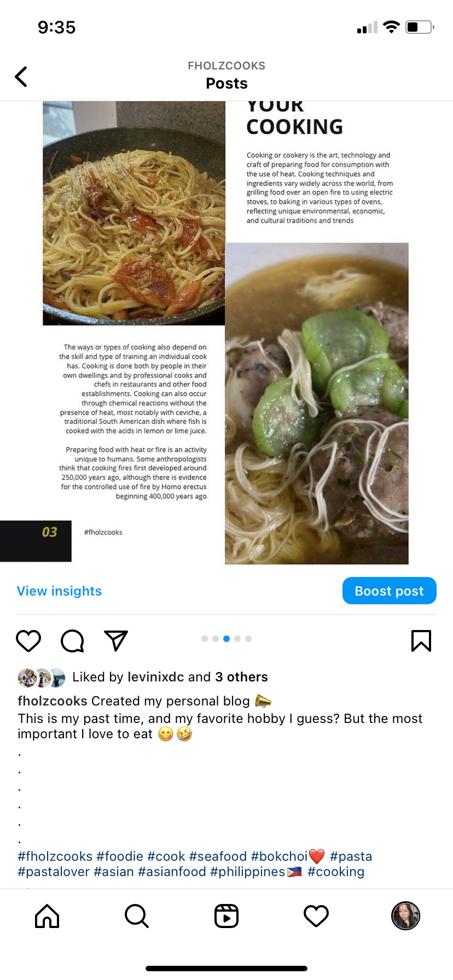Viewport: 453px width, 980px height.
Task: Tap the back arrow to leave Posts
Action: (x=21, y=77)
